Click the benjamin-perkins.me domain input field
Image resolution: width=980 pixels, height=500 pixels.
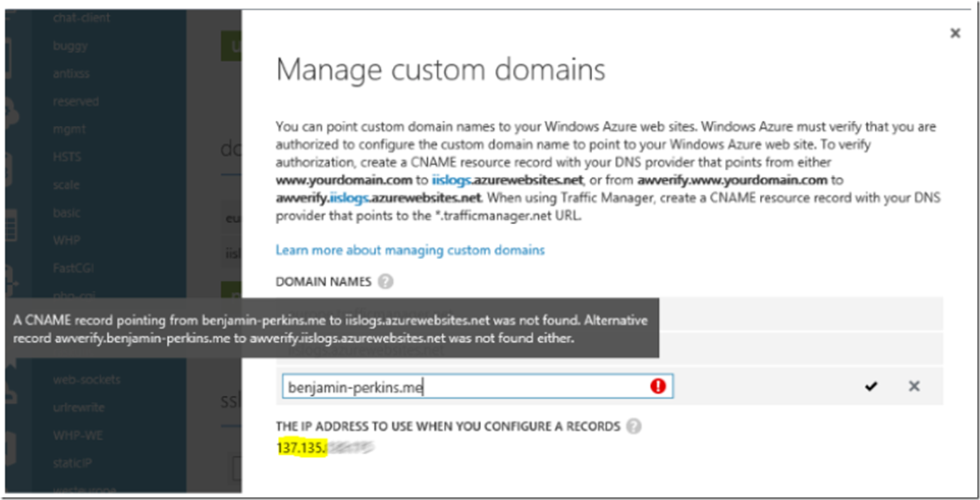[x=477, y=386]
